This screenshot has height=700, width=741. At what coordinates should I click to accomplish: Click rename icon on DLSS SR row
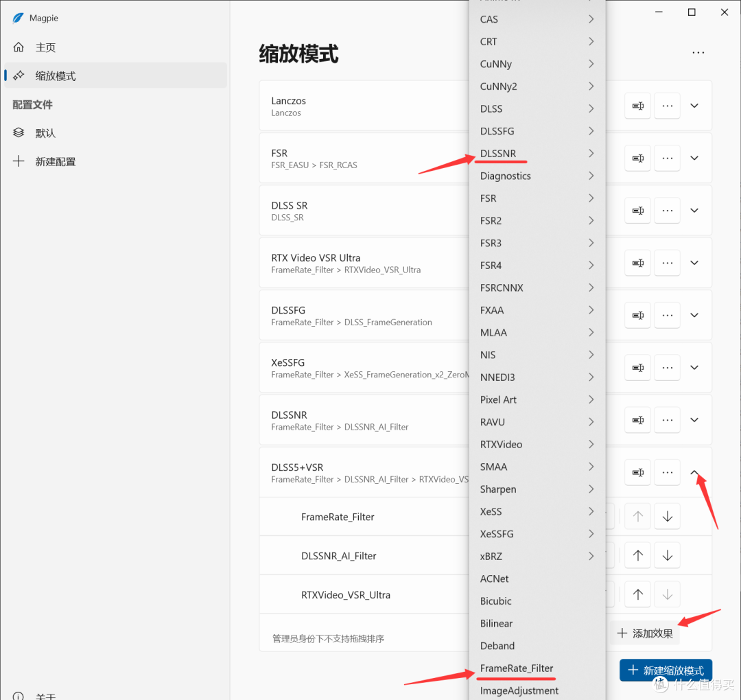[x=638, y=210]
